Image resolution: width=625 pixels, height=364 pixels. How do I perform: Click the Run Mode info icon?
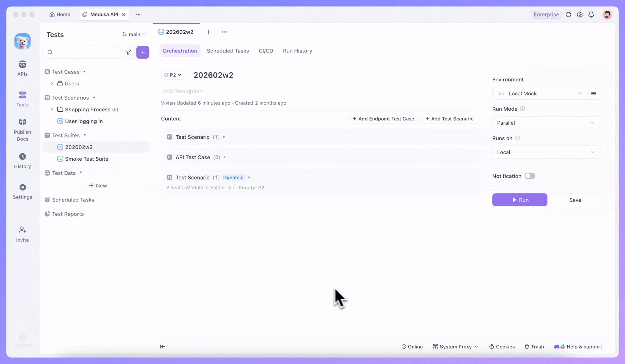(x=522, y=109)
